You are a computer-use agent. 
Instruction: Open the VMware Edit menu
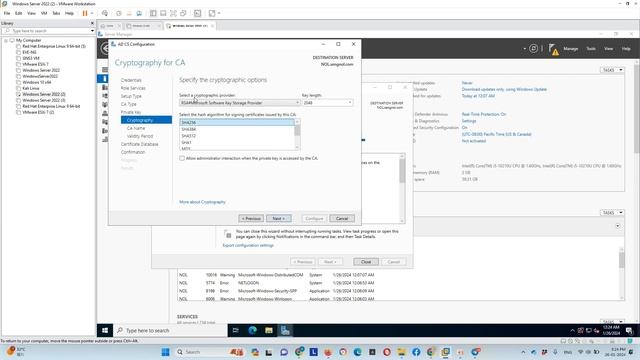[x=19, y=13]
